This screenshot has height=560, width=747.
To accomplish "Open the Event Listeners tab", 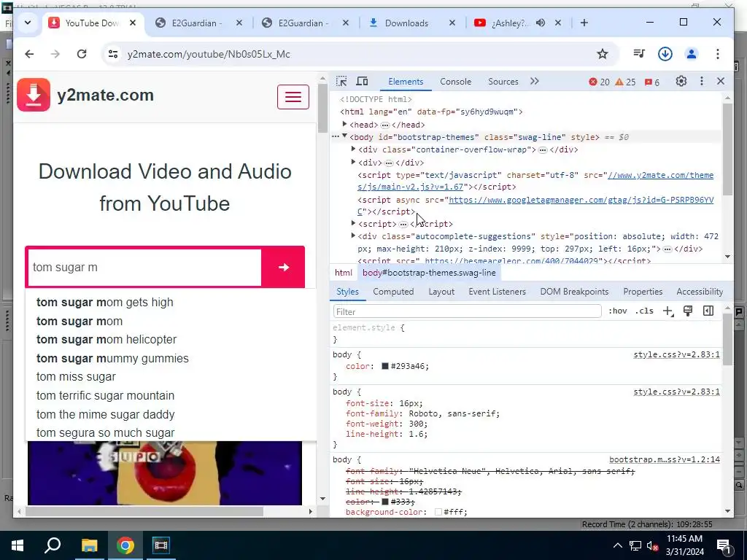I will pos(497,292).
